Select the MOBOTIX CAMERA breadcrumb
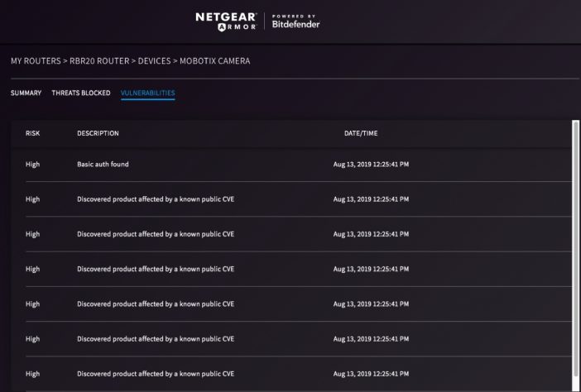Screen dimensions: 581x392 point(215,61)
